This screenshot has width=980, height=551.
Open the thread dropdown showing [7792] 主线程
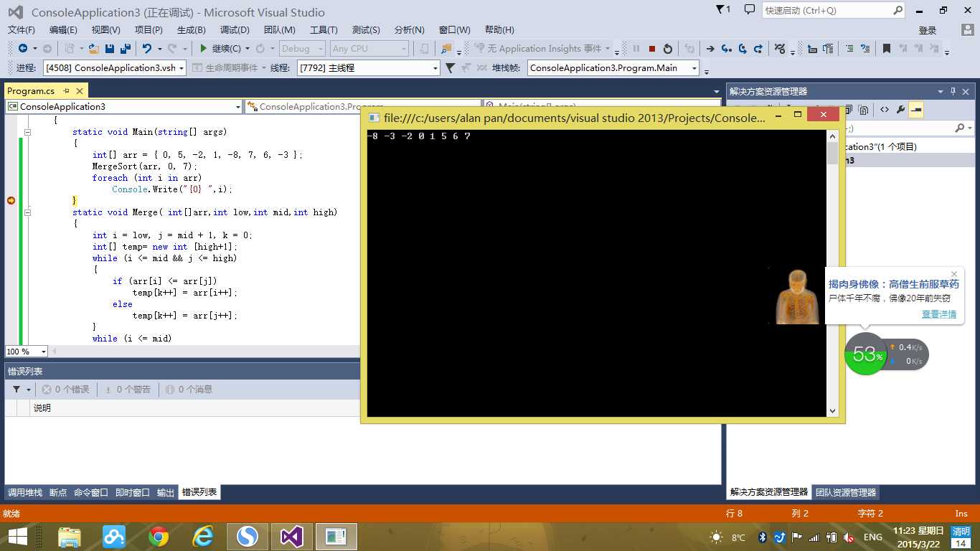pos(368,67)
